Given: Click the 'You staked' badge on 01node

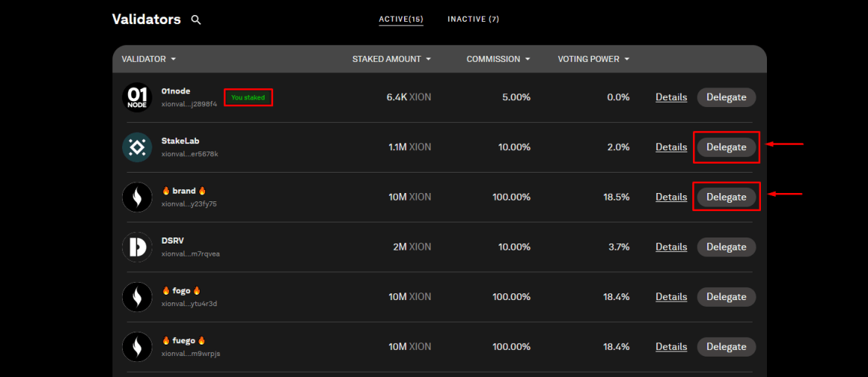Looking at the screenshot, I should click(248, 97).
